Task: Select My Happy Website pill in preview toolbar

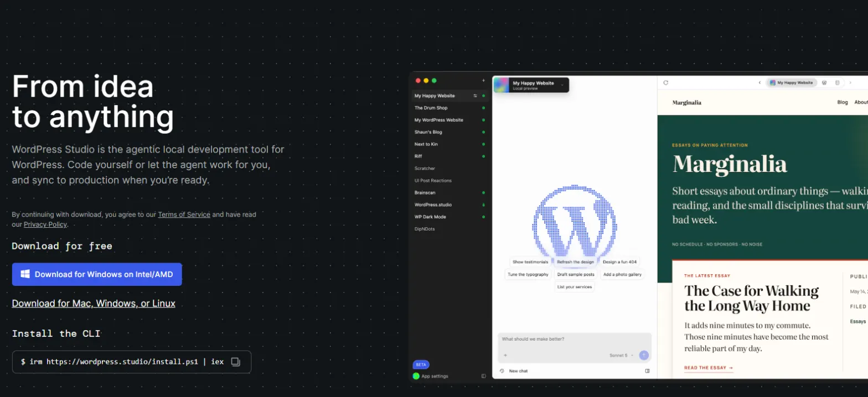Action: tap(791, 82)
